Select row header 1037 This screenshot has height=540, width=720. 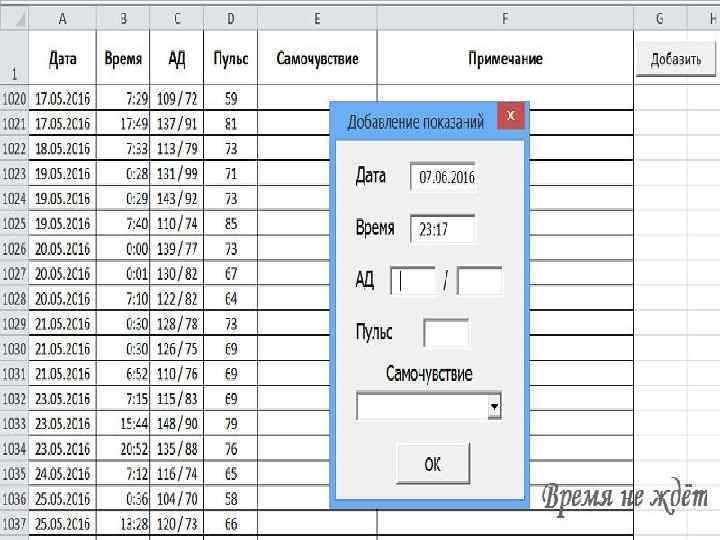(x=14, y=524)
